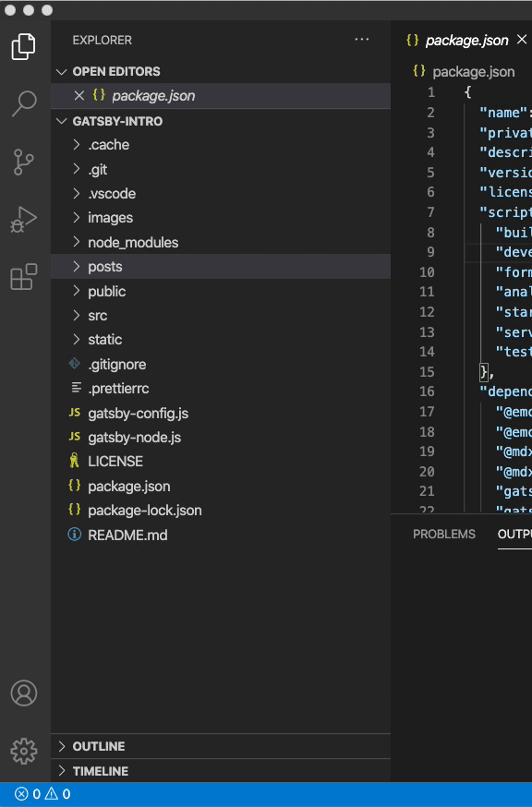The image size is (532, 807).
Task: Select the package.json editor tab
Action: [466, 40]
